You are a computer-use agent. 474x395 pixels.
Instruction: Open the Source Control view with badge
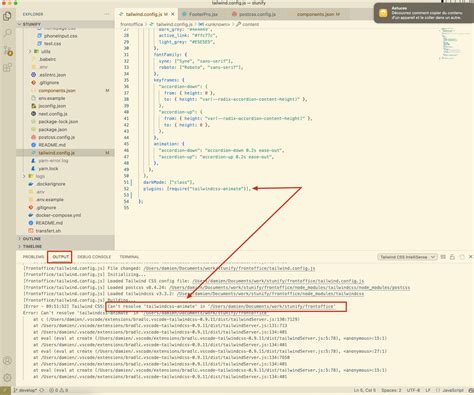[8, 51]
